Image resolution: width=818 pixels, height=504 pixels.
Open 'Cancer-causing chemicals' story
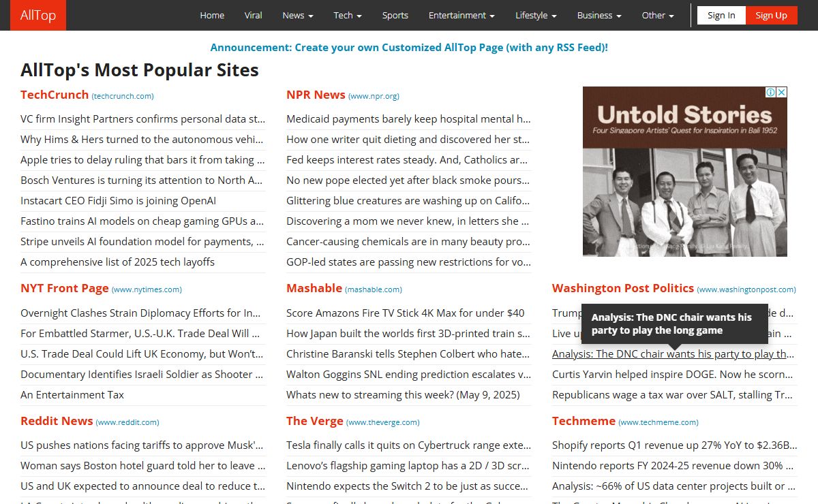409,242
